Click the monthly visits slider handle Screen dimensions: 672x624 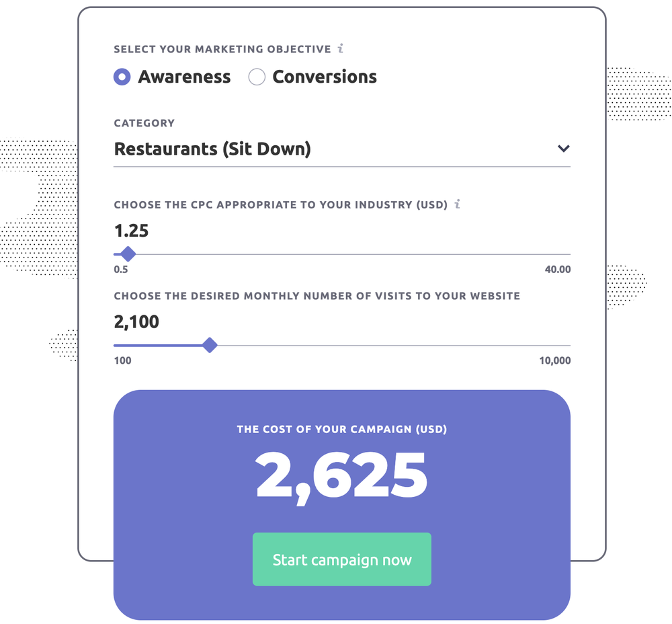click(x=210, y=345)
